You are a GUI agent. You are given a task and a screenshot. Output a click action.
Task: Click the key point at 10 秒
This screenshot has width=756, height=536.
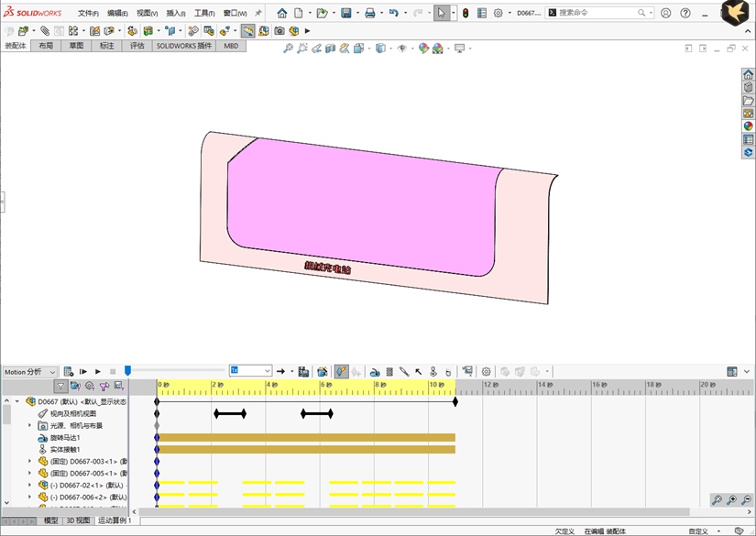pos(455,401)
